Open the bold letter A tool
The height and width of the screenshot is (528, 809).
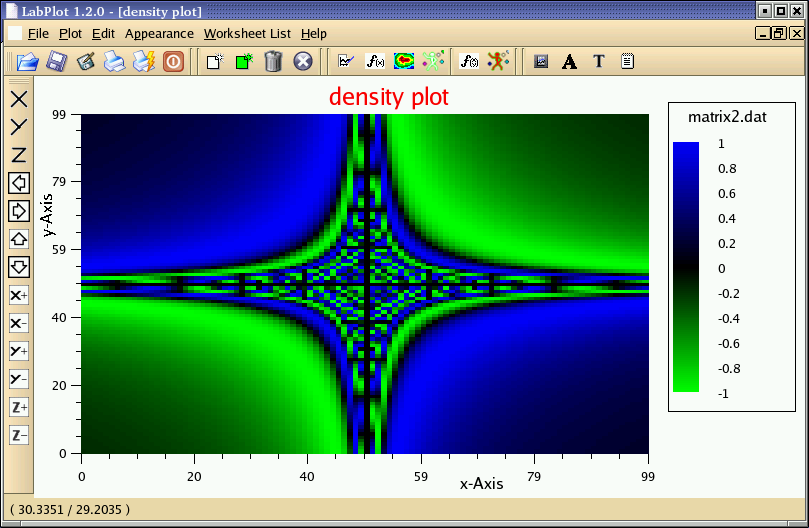(x=570, y=61)
